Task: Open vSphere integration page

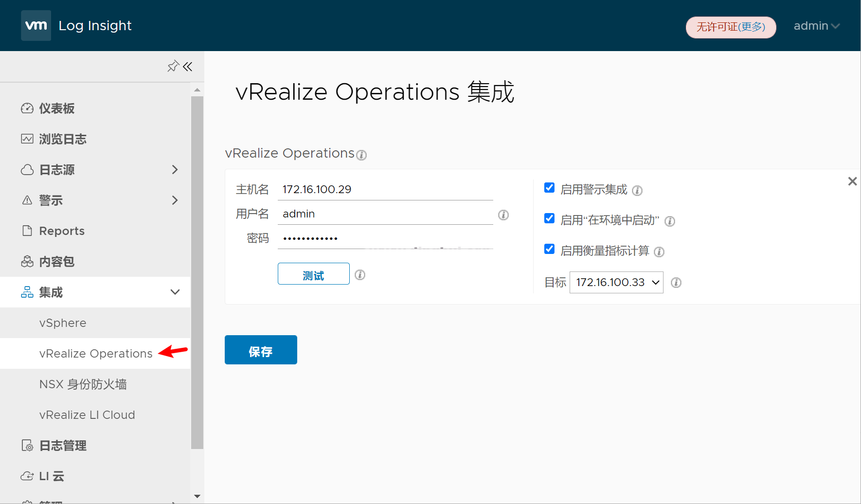Action: click(x=63, y=323)
